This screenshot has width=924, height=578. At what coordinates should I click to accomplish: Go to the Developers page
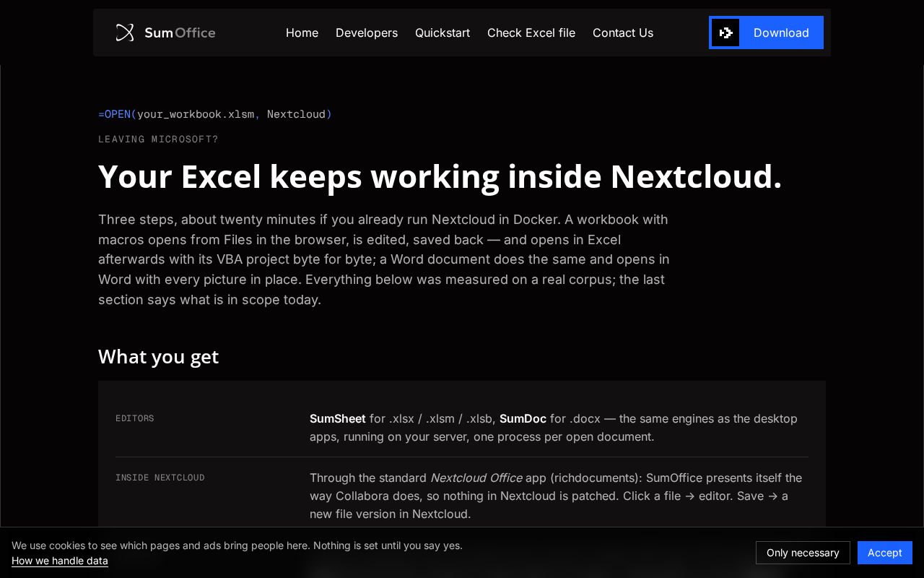tap(367, 33)
